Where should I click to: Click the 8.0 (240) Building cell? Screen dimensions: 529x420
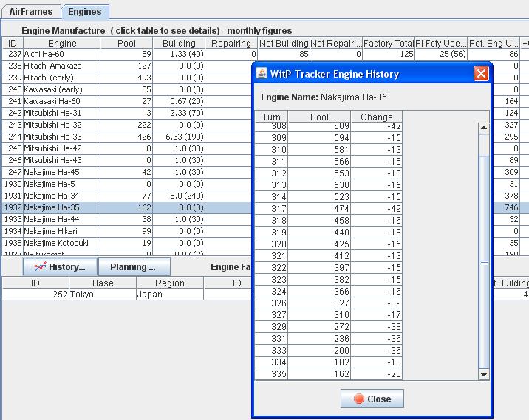tap(179, 196)
